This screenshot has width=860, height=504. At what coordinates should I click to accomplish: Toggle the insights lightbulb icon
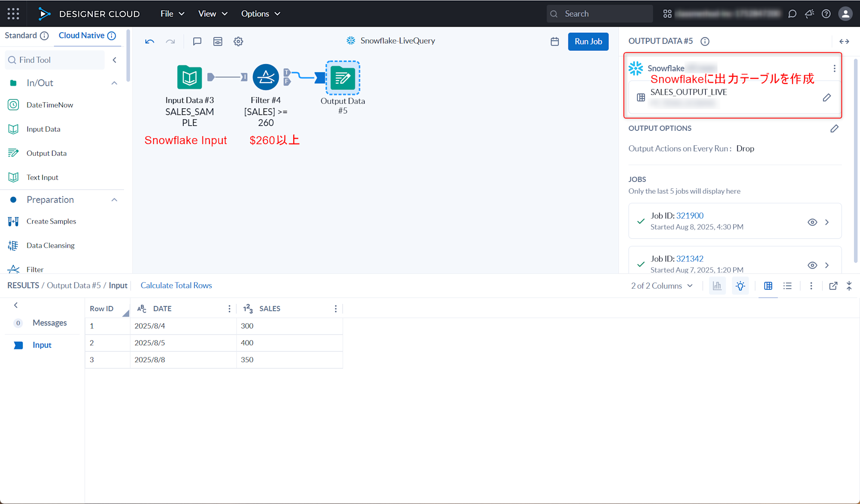tap(740, 286)
